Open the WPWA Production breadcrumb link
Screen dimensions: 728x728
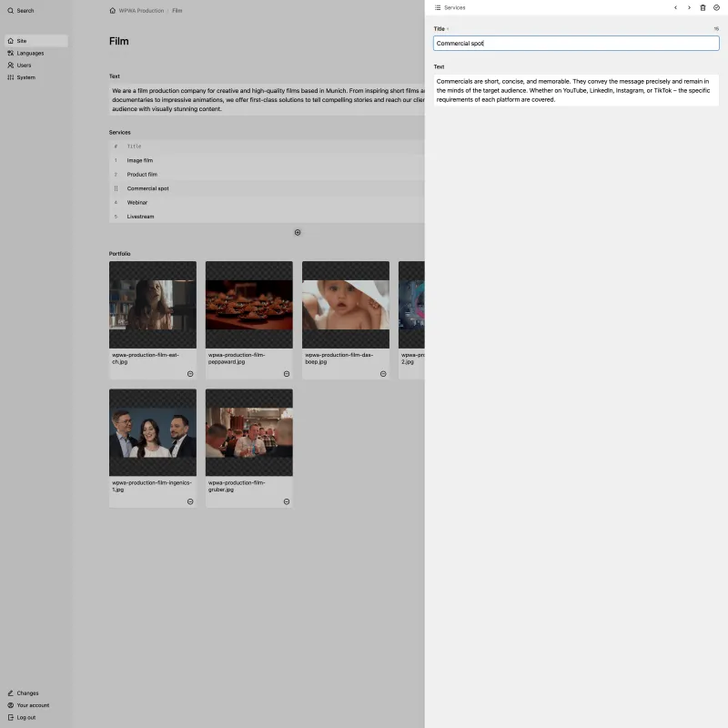139,10
